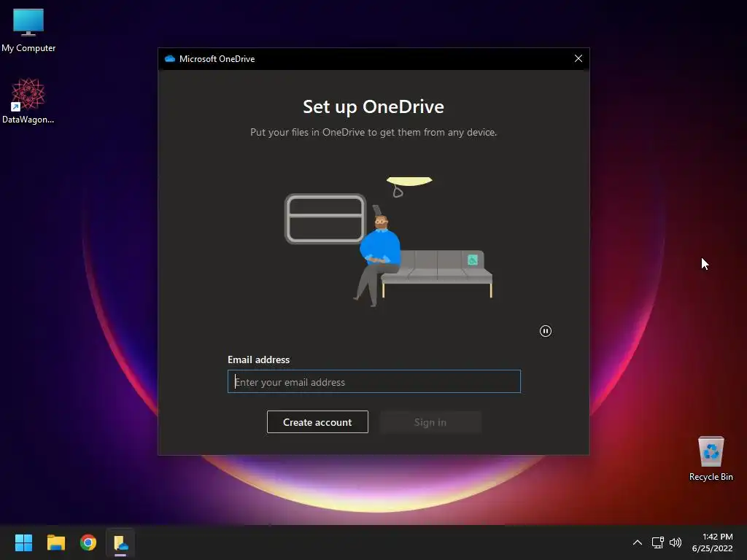Click the Email address input field

(374, 381)
